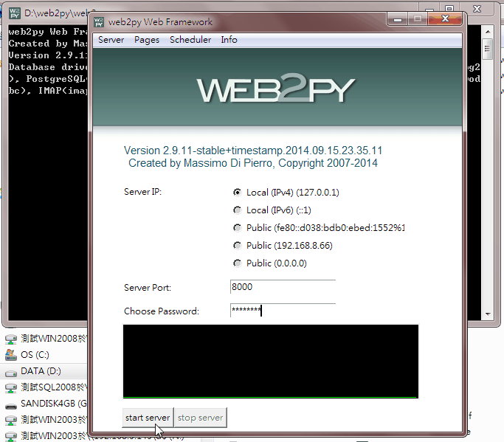504x442 pixels.
Task: Click the Server Port input field
Action: pyautogui.click(x=283, y=287)
